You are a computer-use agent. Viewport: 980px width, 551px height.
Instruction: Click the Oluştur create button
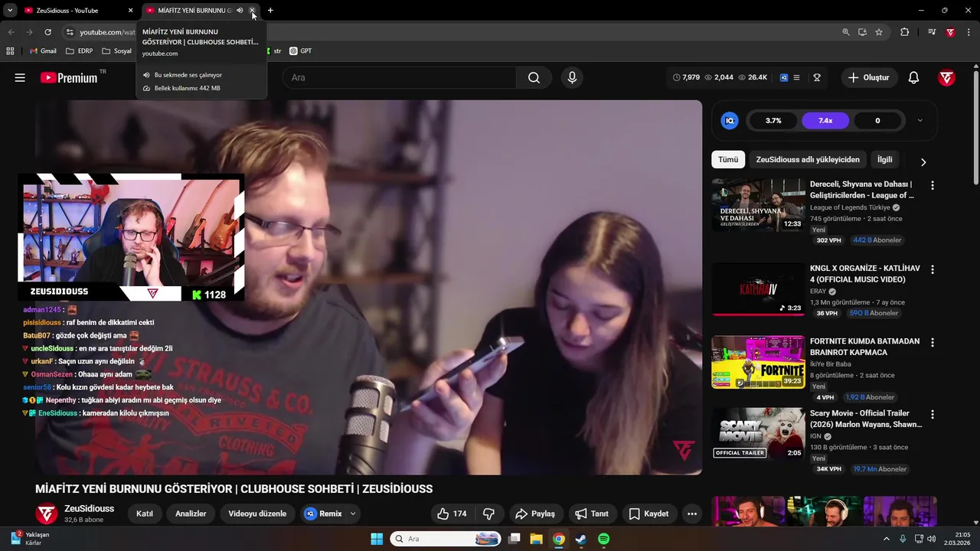pyautogui.click(x=869, y=77)
